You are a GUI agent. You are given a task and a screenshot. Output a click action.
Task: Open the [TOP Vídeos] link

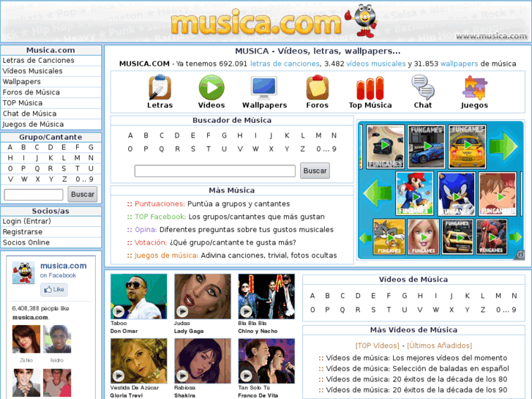click(x=378, y=346)
